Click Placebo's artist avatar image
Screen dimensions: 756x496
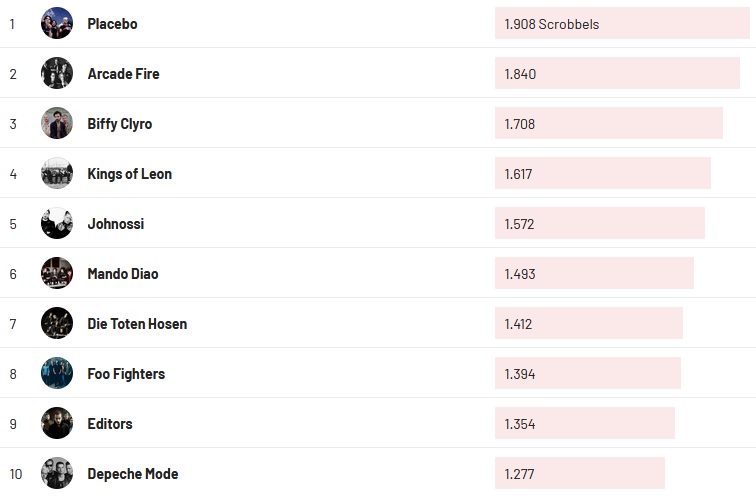pos(57,23)
